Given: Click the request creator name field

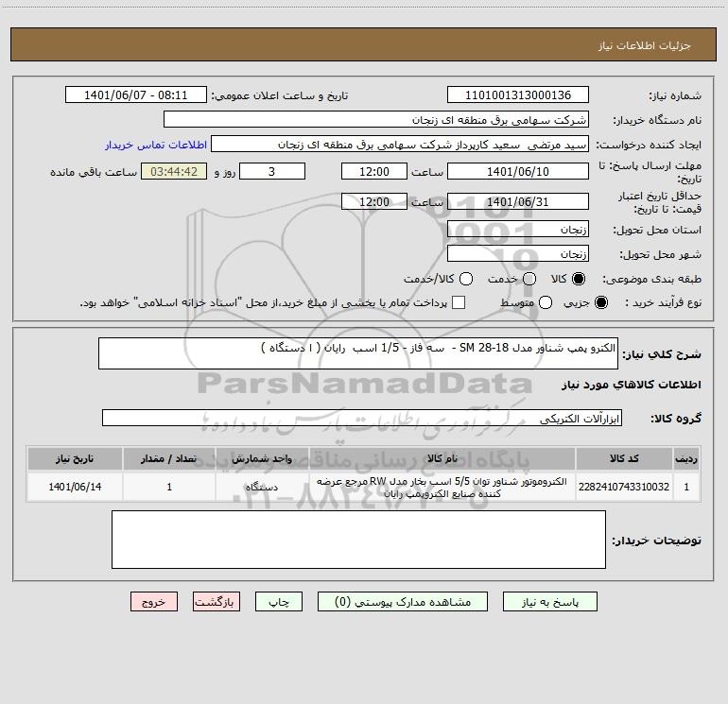Looking at the screenshot, I should [x=400, y=145].
